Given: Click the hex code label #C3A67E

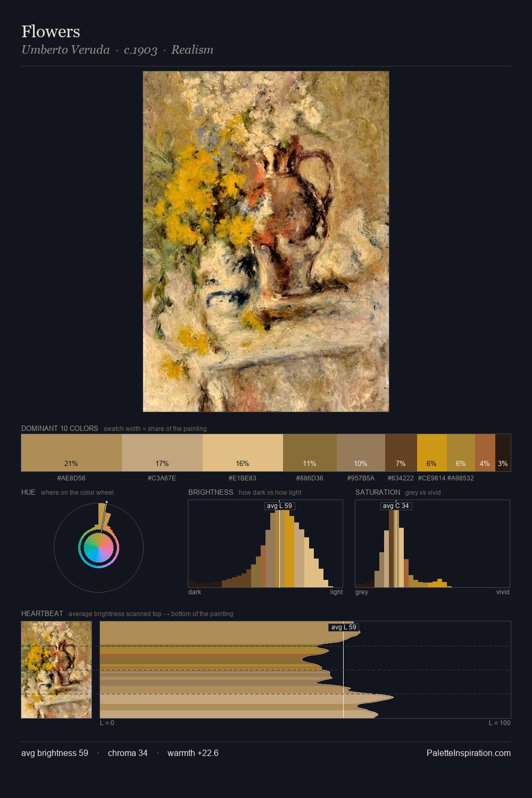Looking at the screenshot, I should coord(162,478).
